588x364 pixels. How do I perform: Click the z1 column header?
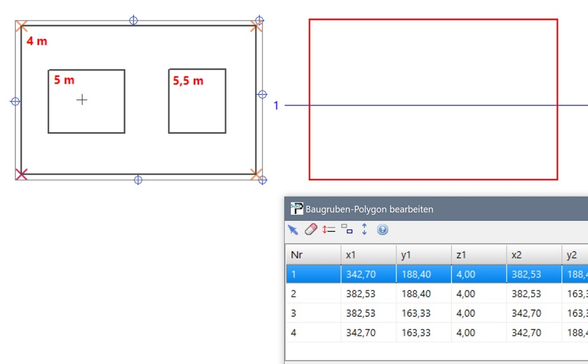(x=478, y=255)
